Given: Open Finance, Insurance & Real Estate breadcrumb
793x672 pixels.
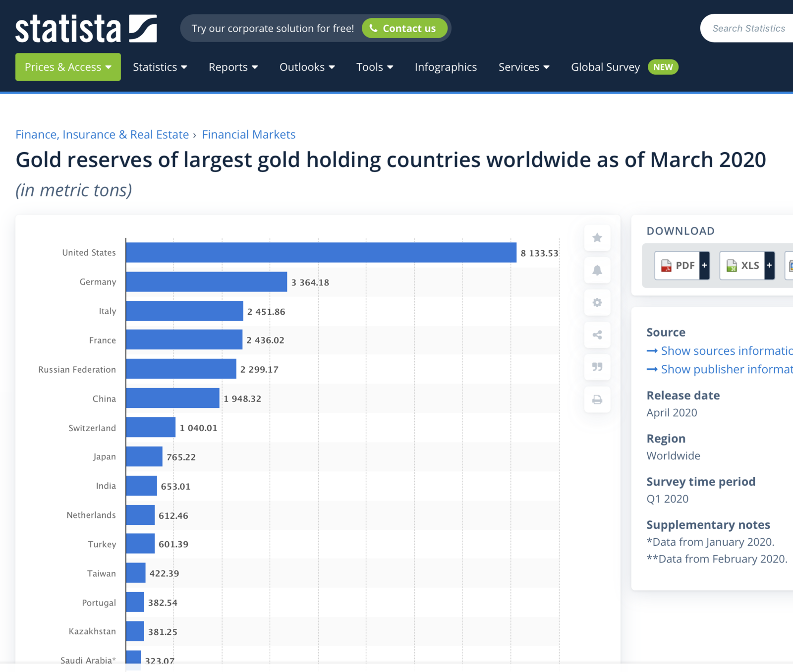Looking at the screenshot, I should pyautogui.click(x=102, y=134).
